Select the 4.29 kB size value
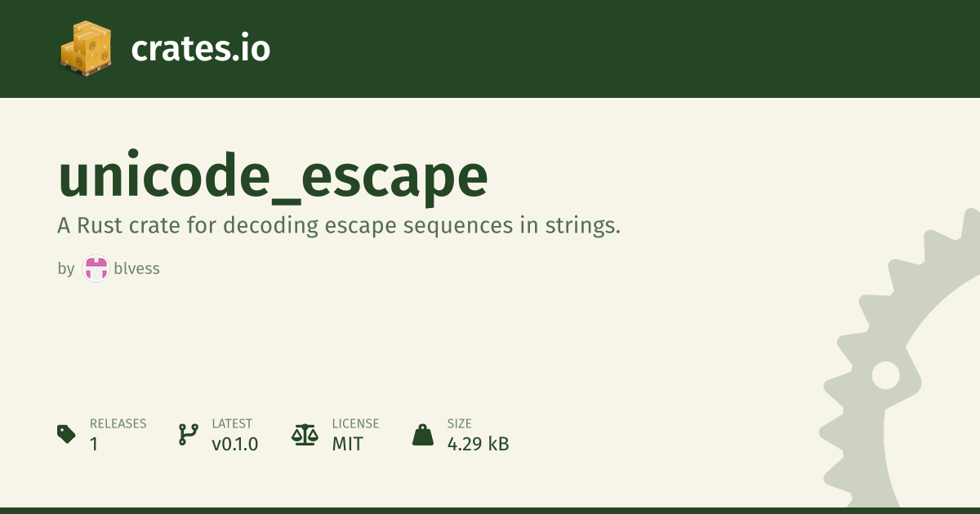Image resolution: width=980 pixels, height=514 pixels. [x=478, y=444]
